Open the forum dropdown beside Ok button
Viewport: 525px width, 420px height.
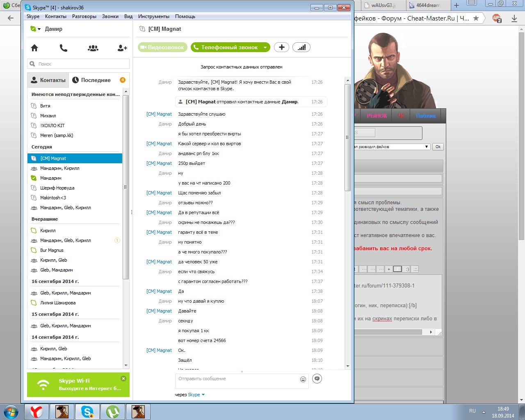point(392,147)
